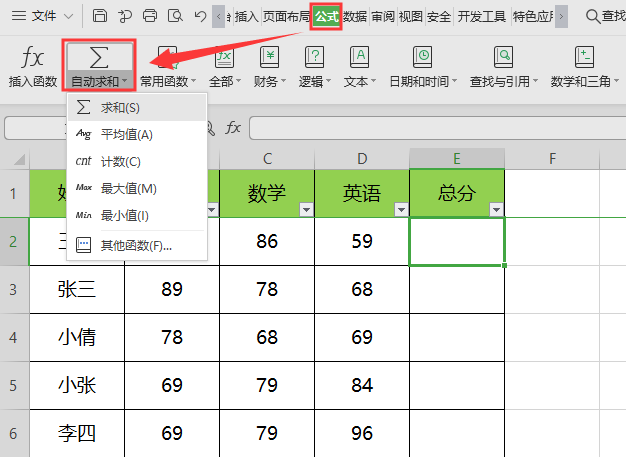Viewport: 626px width, 457px height.
Task: Select the 公式 tab
Action: click(326, 16)
